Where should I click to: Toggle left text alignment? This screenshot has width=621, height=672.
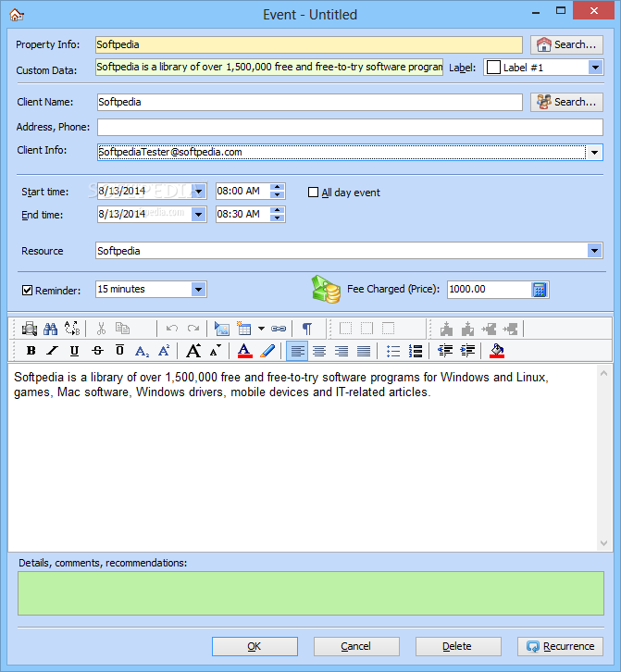click(x=297, y=351)
